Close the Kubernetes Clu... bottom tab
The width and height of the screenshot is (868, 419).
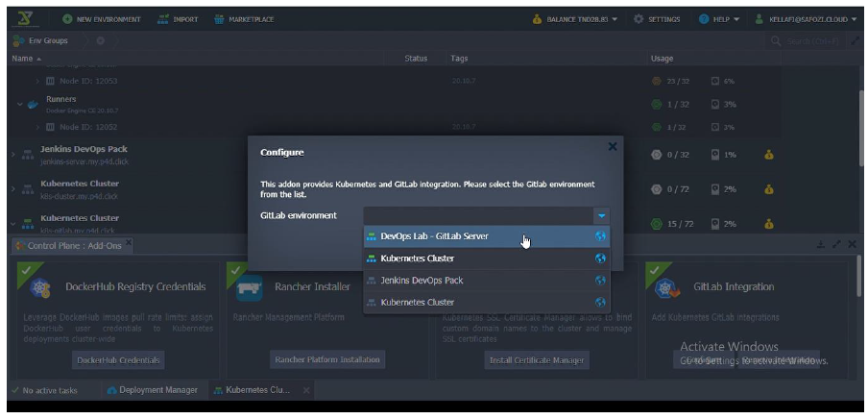coord(306,390)
